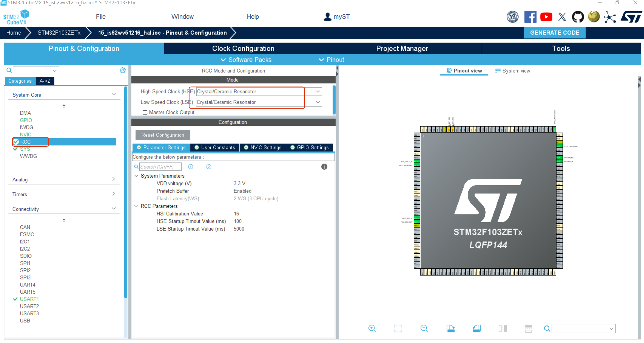Switch to the Tools tab

click(561, 48)
